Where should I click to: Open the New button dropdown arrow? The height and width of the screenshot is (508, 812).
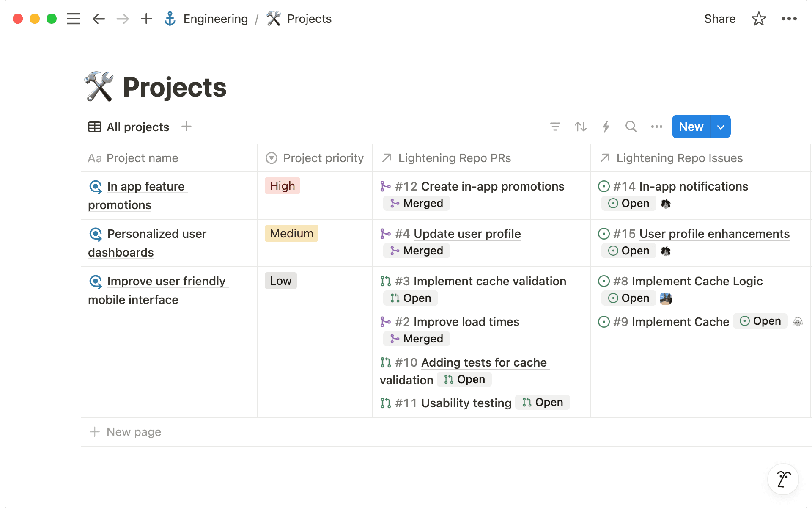point(720,127)
